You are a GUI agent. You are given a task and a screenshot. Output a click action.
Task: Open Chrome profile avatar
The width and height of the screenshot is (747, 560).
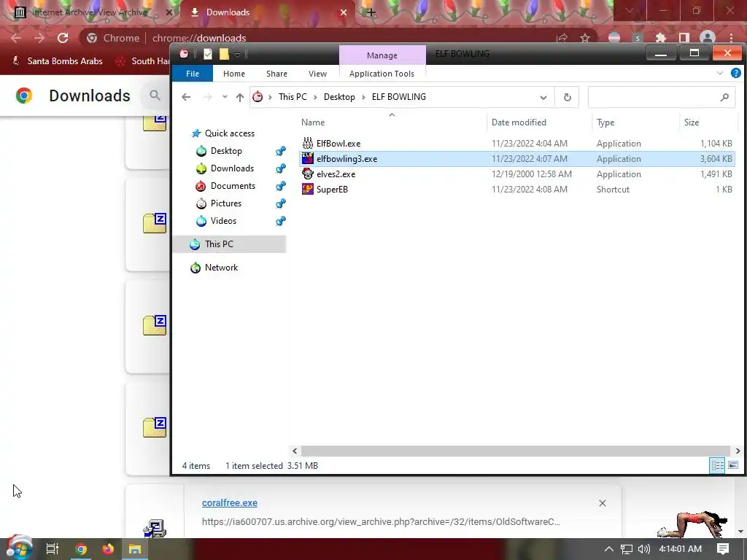pyautogui.click(x=708, y=38)
